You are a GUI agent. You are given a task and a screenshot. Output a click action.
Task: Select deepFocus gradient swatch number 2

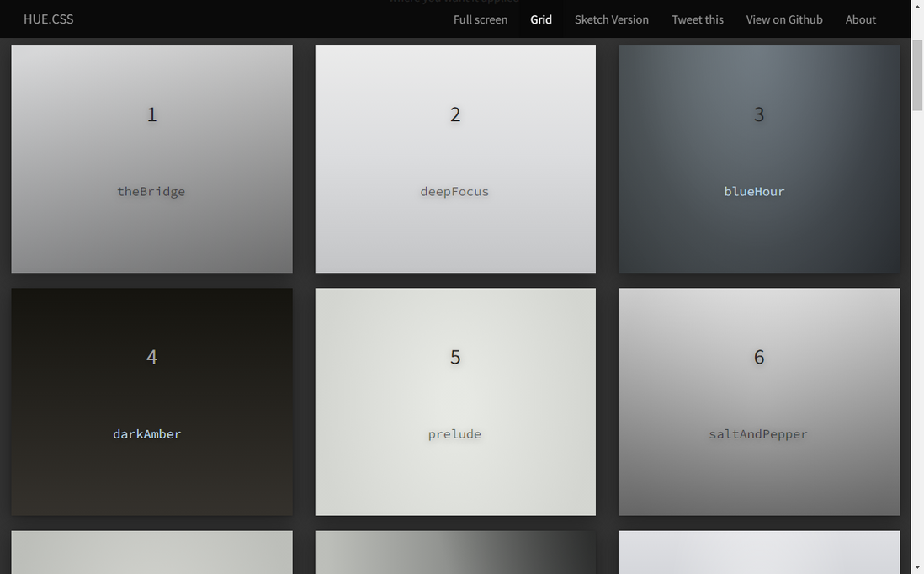pos(455,159)
